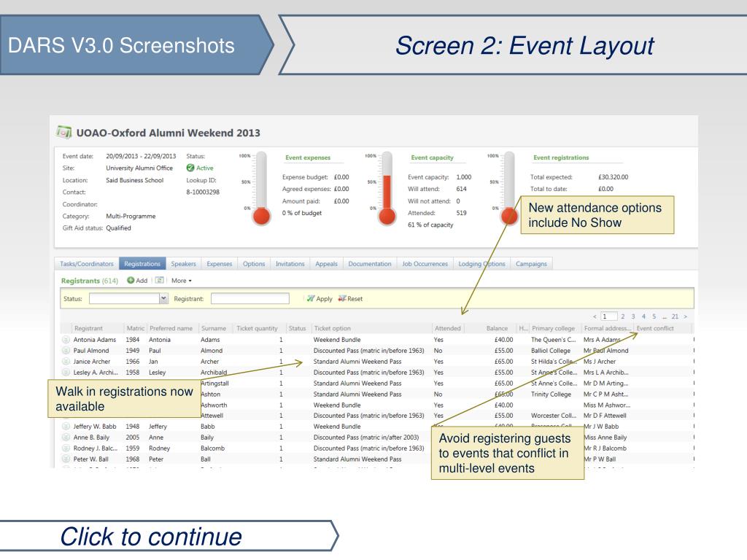The width and height of the screenshot is (747, 560).
Task: Expand the Lesley A. Archi... row
Action: coord(66,373)
